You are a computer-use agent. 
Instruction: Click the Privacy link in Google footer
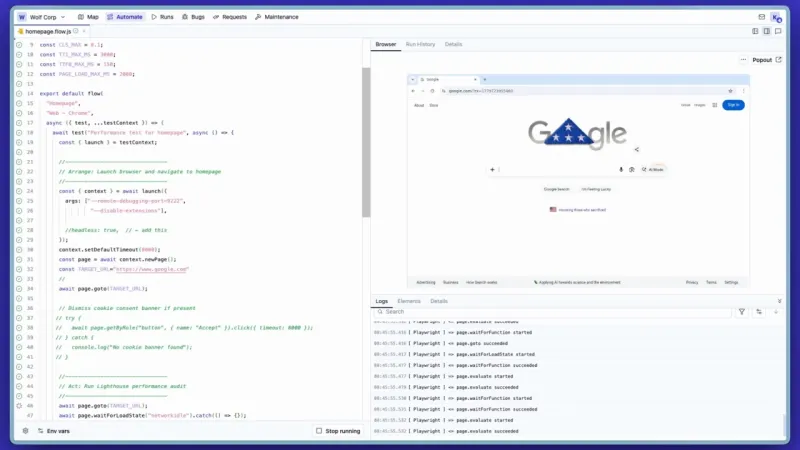(x=692, y=282)
